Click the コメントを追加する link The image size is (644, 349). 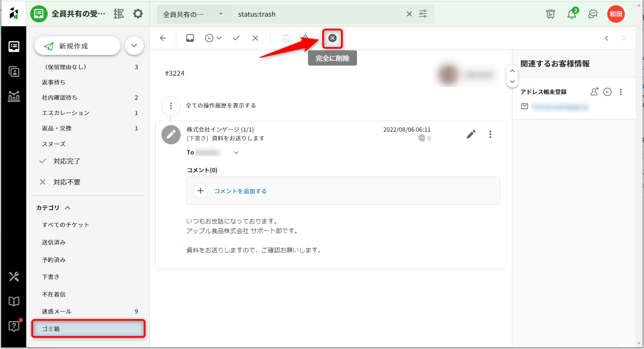click(240, 191)
